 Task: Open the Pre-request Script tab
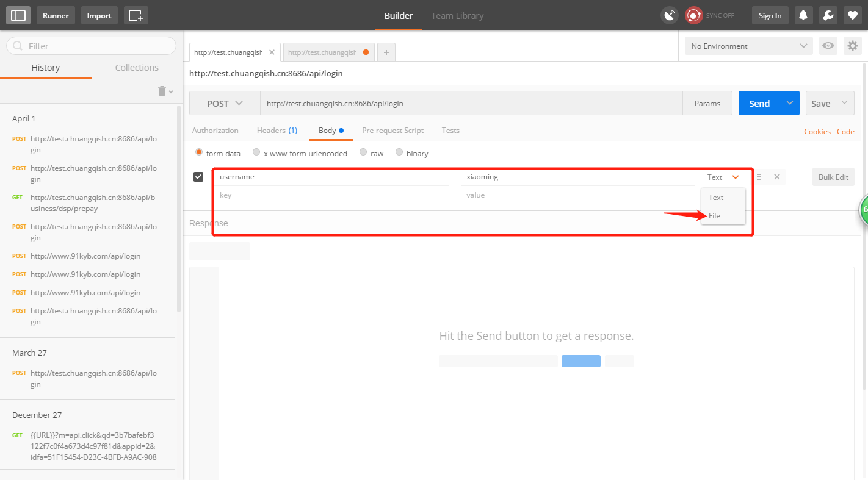point(392,131)
